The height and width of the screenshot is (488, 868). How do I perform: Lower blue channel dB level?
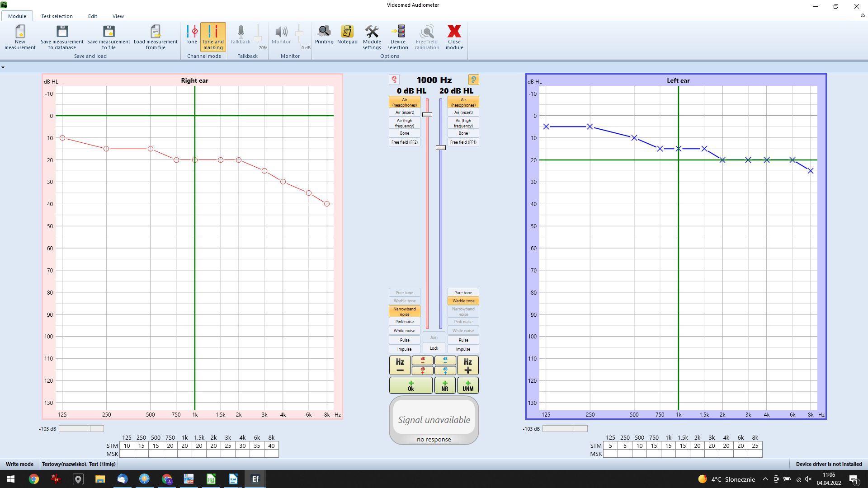coord(445,361)
